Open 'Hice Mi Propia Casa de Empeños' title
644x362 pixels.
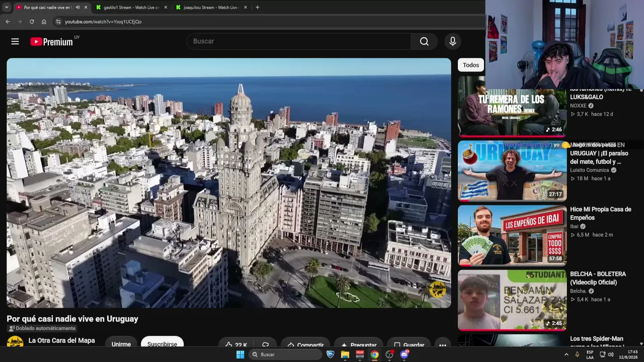point(600,214)
